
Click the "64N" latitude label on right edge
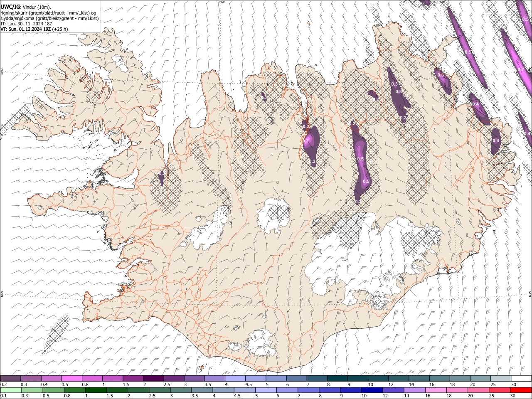(x=530, y=293)
